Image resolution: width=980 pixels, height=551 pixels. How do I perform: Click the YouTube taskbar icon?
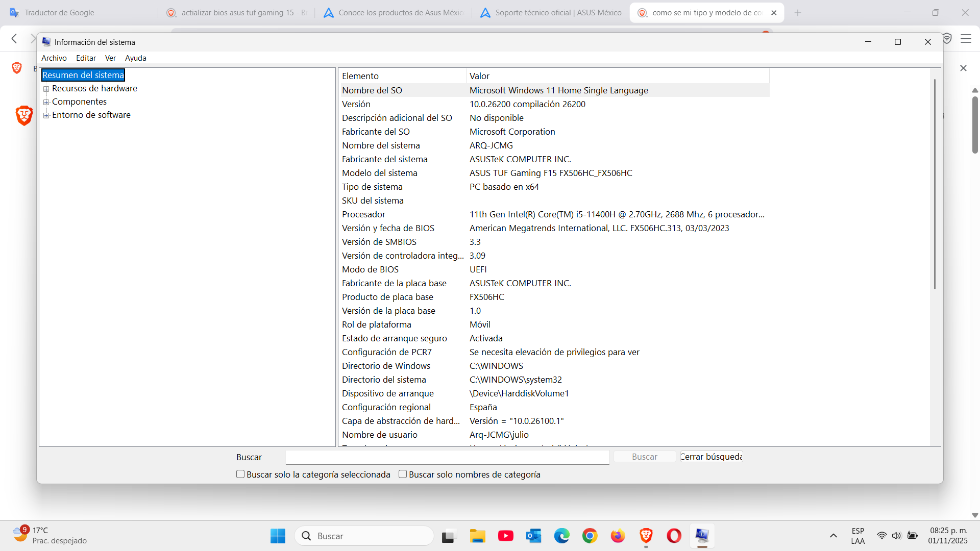point(505,536)
